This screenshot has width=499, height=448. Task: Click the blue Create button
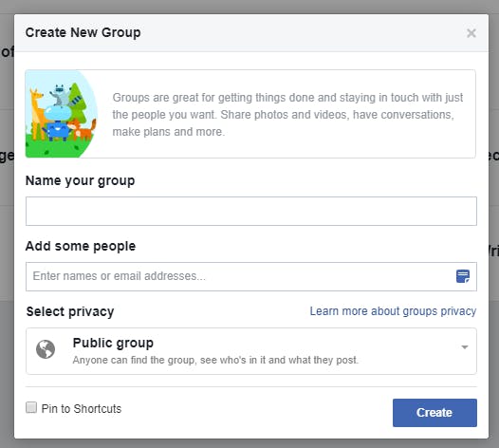click(x=434, y=413)
